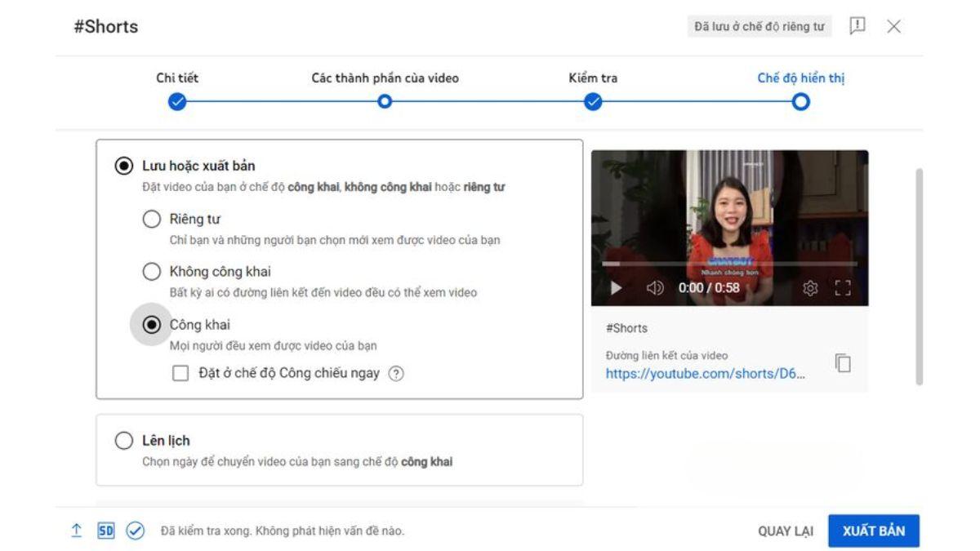Mute the video preview volume
The image size is (980, 551).
655,287
